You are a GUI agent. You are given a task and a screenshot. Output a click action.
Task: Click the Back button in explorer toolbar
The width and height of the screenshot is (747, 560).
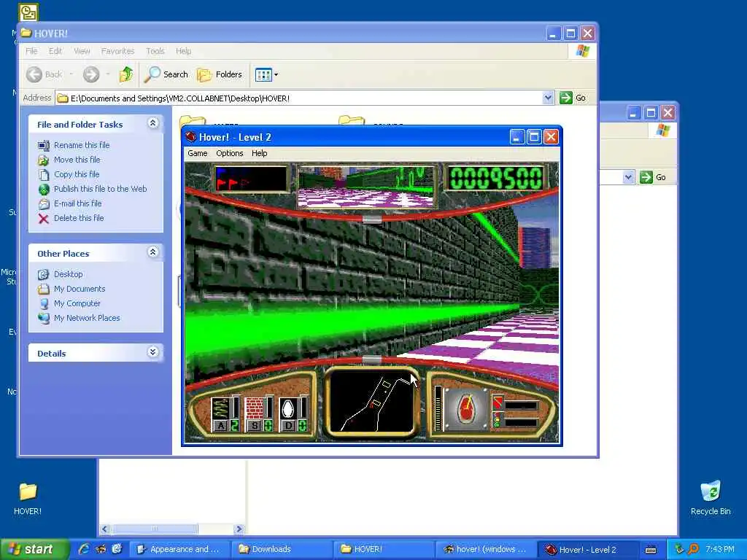[44, 74]
